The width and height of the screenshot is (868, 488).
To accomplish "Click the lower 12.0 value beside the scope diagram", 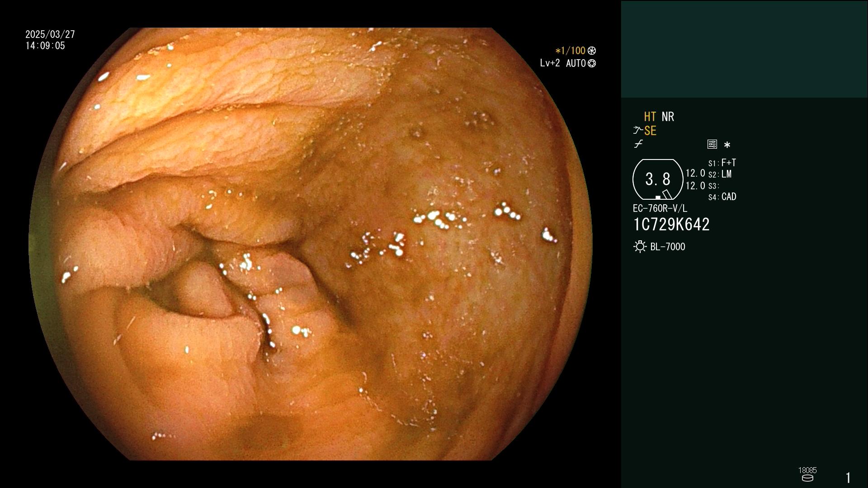I will point(695,186).
